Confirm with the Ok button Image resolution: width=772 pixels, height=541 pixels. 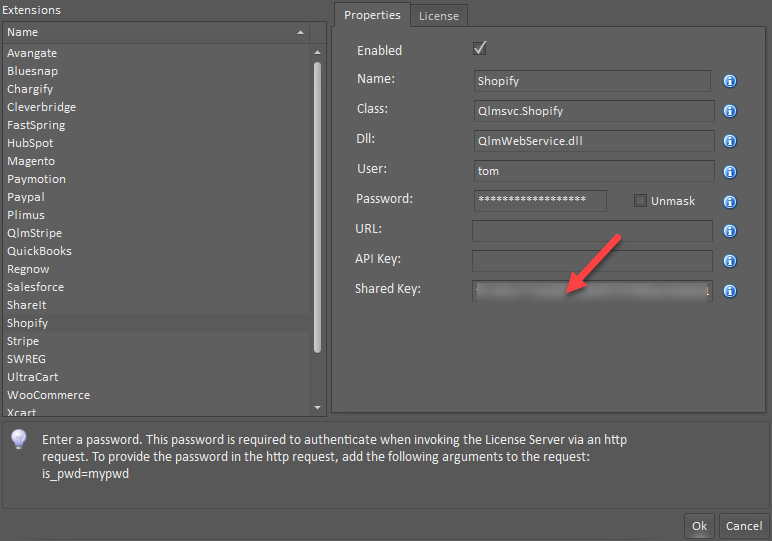pos(699,526)
